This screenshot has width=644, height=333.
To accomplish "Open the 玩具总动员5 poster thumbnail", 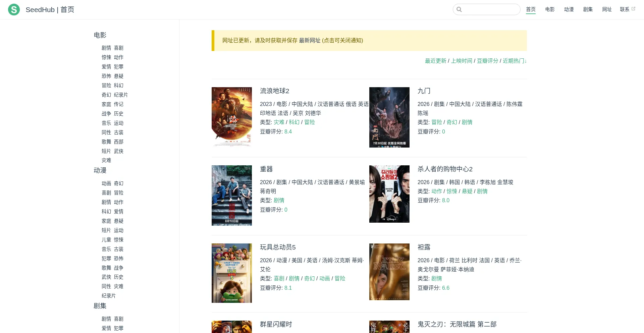I will pos(232,273).
